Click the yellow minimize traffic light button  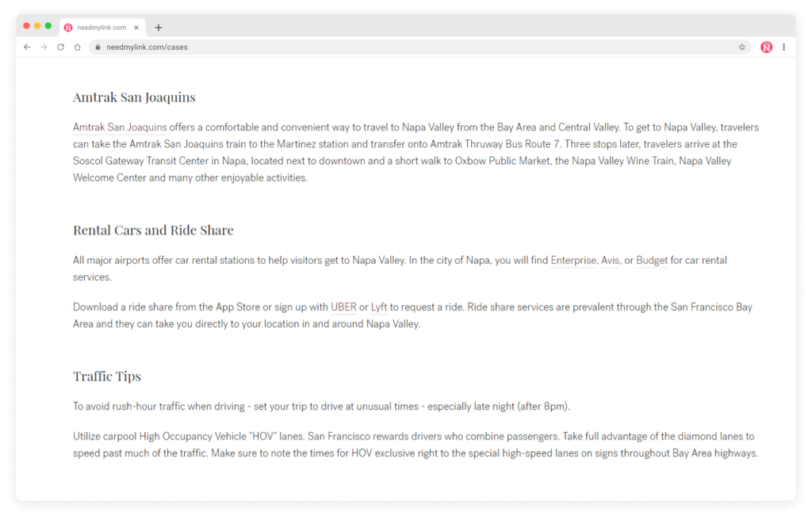click(x=36, y=25)
